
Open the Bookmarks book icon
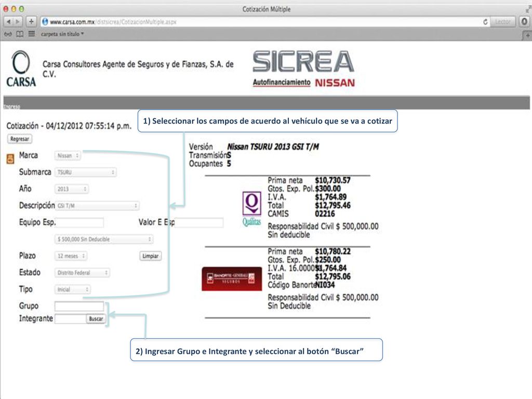tap(20, 34)
